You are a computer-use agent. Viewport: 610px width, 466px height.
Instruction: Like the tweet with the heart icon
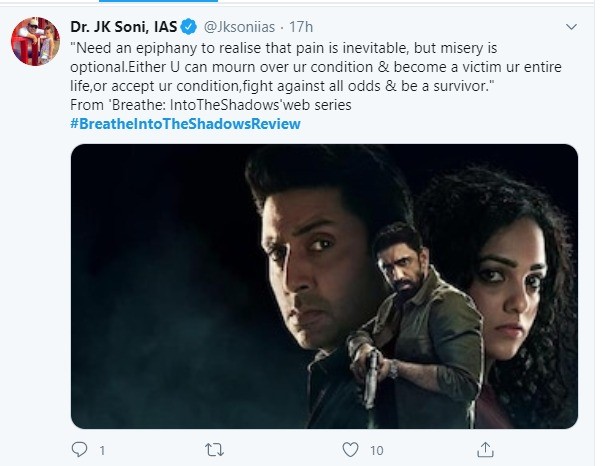pyautogui.click(x=348, y=449)
